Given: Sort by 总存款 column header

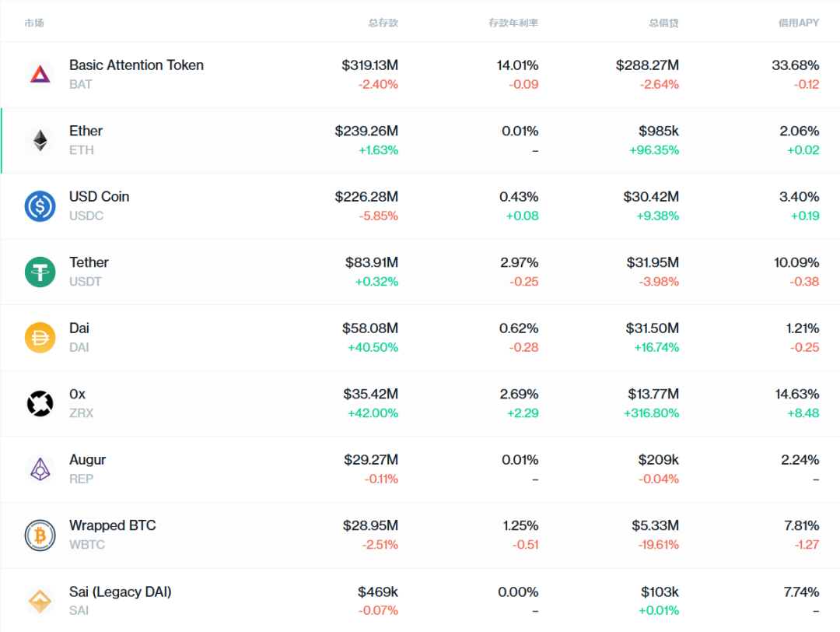Looking at the screenshot, I should [383, 23].
